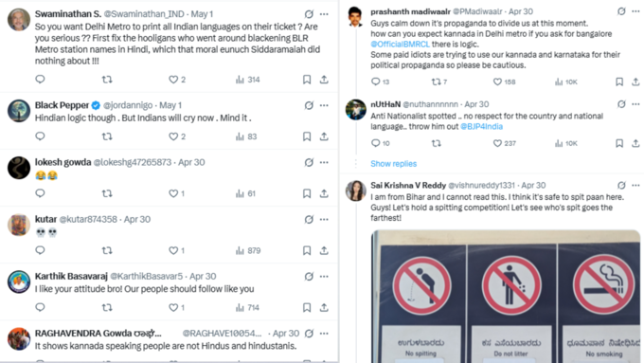Share Karthik Basavaraj's tweet

[x=324, y=307]
